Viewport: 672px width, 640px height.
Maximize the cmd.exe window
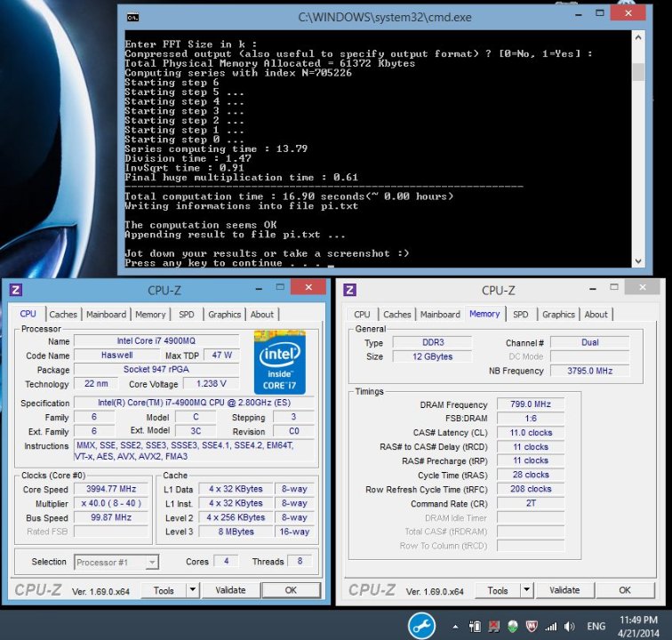pyautogui.click(x=600, y=13)
